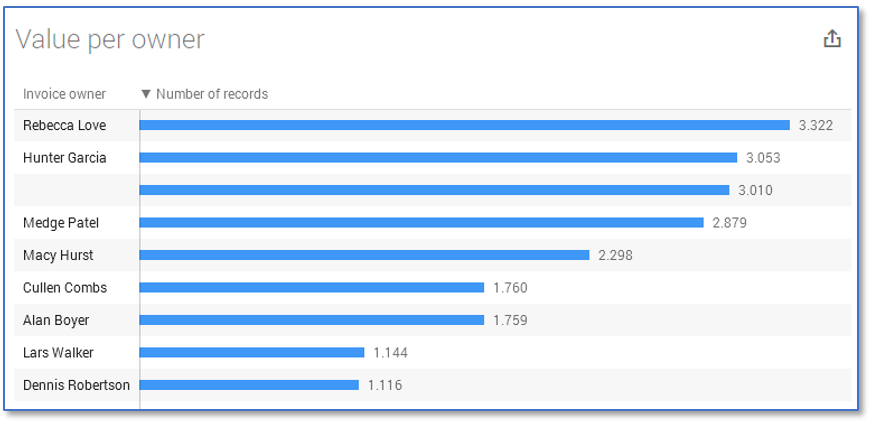
Task: Click the Number of records column header
Action: click(212, 94)
